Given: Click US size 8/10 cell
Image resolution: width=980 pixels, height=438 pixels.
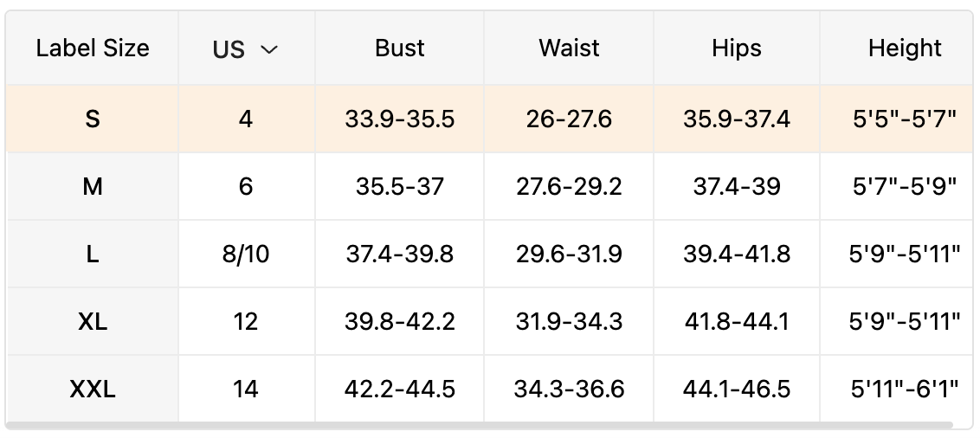Looking at the screenshot, I should pos(246,254).
